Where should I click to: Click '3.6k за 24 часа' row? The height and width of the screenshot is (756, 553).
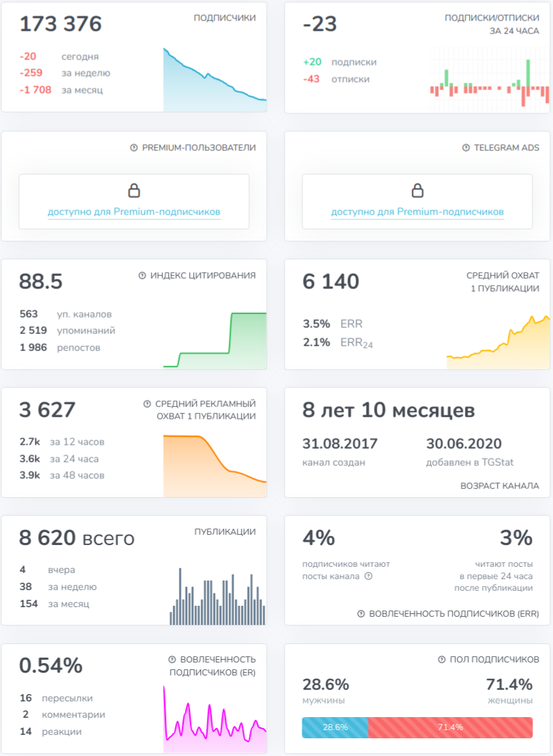pos(59,458)
